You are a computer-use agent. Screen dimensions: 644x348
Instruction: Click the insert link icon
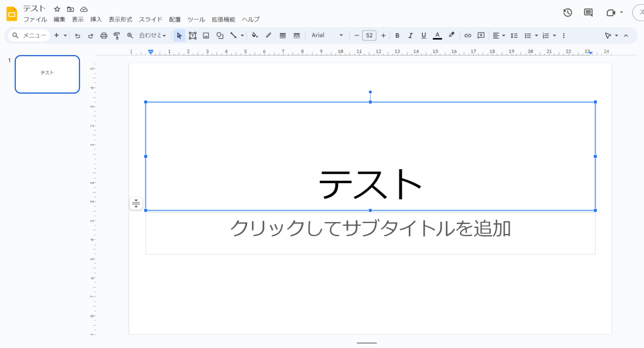467,35
